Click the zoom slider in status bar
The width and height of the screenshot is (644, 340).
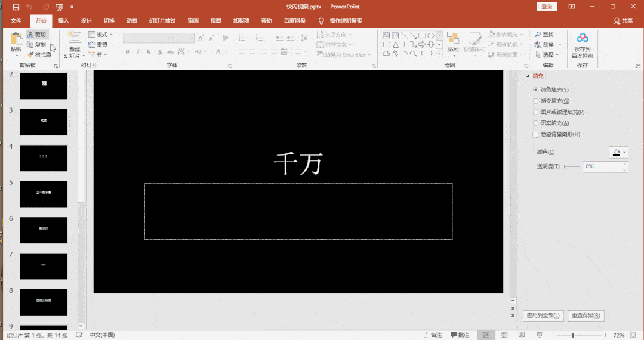(573, 335)
